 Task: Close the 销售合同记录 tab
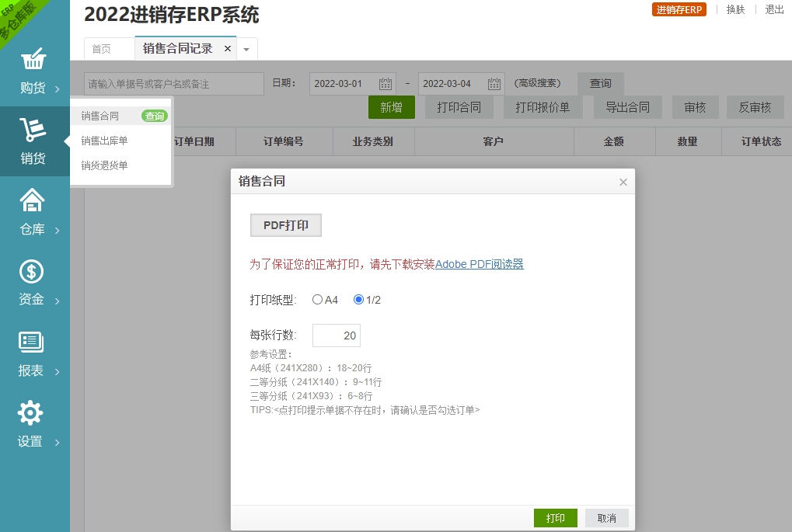coord(228,49)
